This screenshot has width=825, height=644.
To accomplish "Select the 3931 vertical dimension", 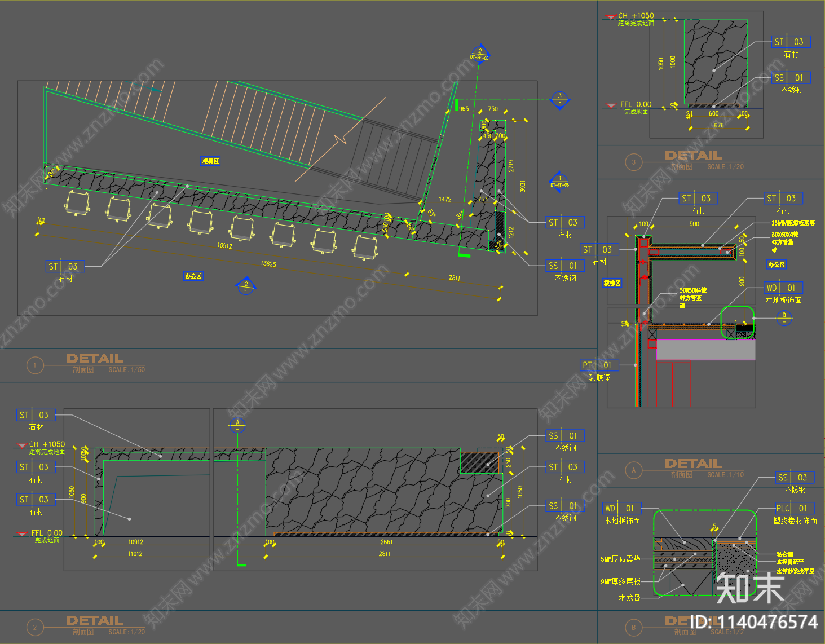I will coord(523,187).
